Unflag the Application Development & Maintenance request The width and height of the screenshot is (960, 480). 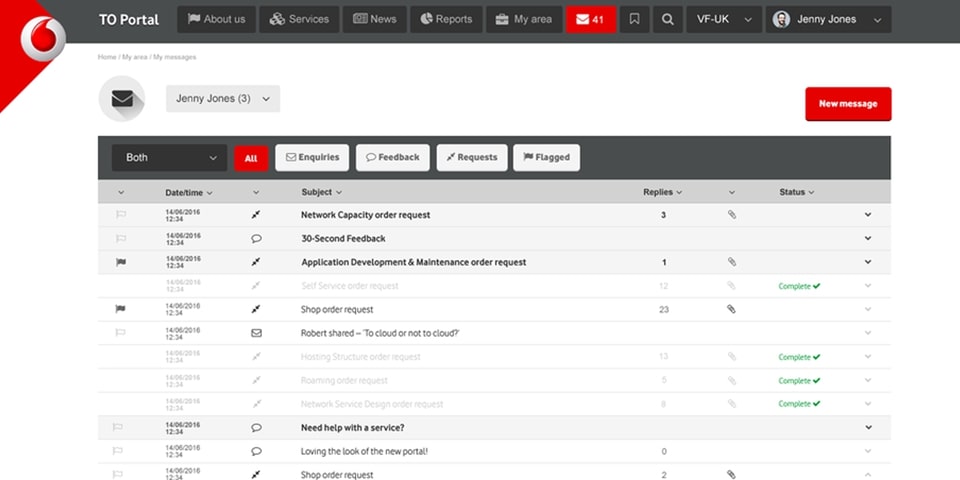[x=121, y=262]
